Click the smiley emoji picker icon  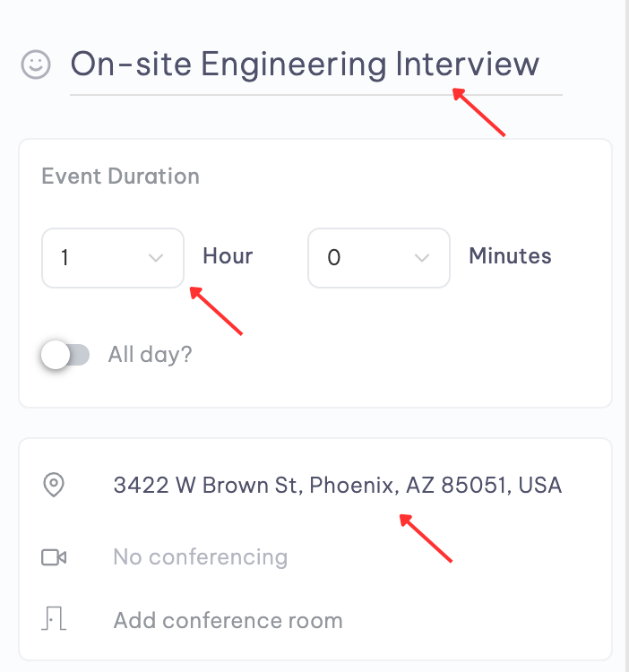(x=36, y=65)
